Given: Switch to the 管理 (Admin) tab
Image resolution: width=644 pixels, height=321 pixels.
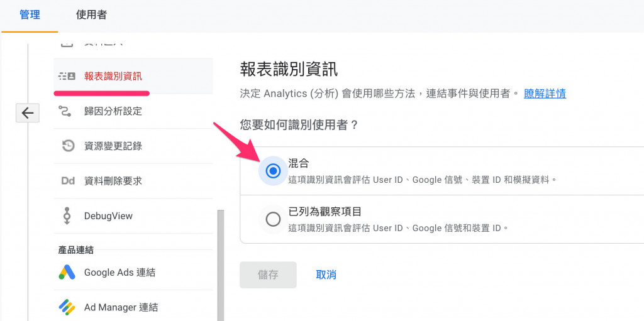Looking at the screenshot, I should [x=30, y=15].
